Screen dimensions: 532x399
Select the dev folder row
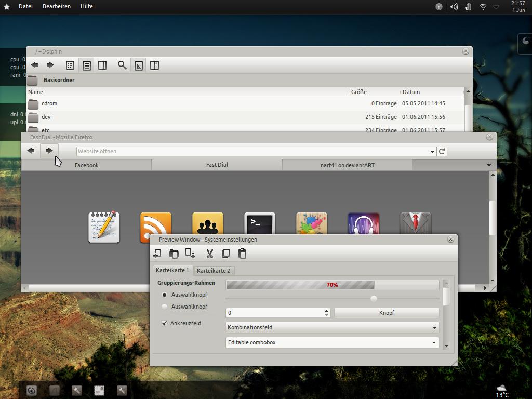tap(245, 117)
